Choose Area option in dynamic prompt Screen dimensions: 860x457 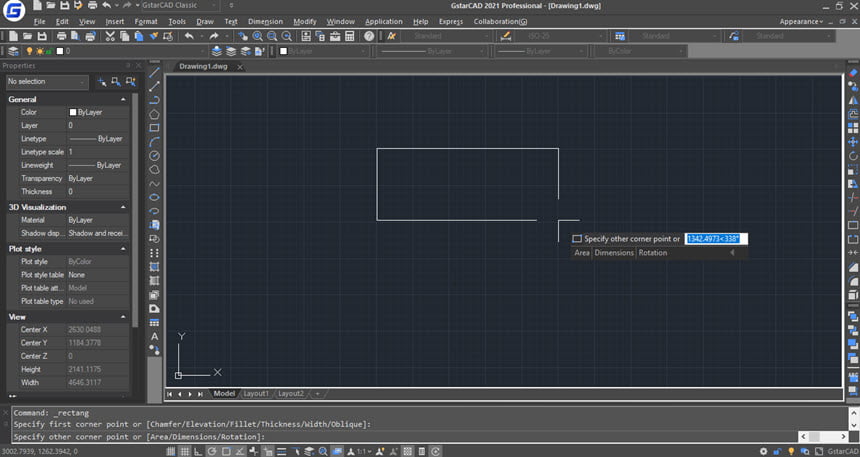coord(581,253)
